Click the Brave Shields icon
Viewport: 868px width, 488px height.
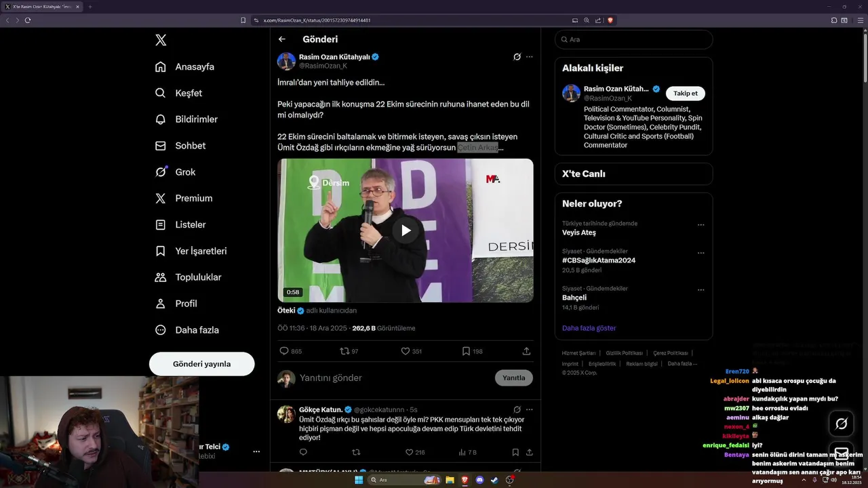click(x=610, y=20)
